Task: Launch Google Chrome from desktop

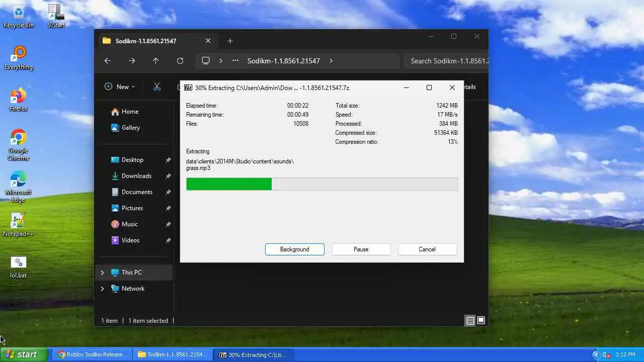Action: point(19,145)
